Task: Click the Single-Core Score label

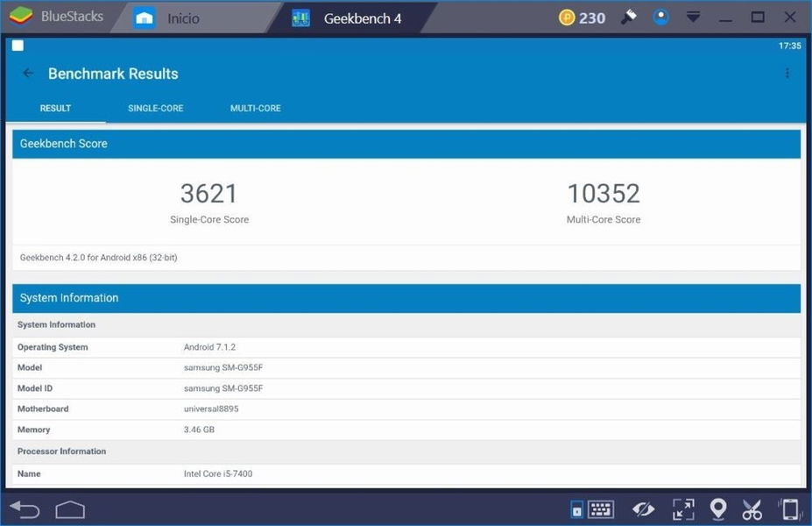Action: pyautogui.click(x=209, y=219)
